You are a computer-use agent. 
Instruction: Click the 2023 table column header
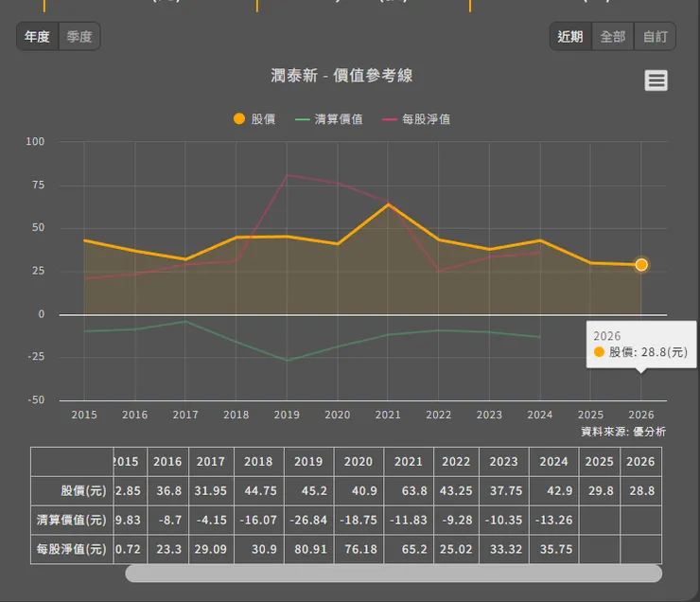(504, 461)
